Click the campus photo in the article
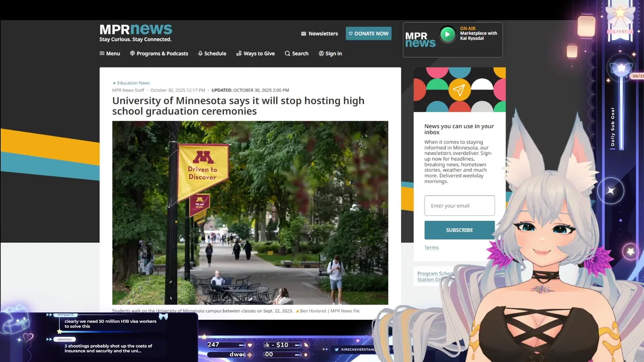Screen dimensions: 644x362 pyautogui.click(x=250, y=213)
